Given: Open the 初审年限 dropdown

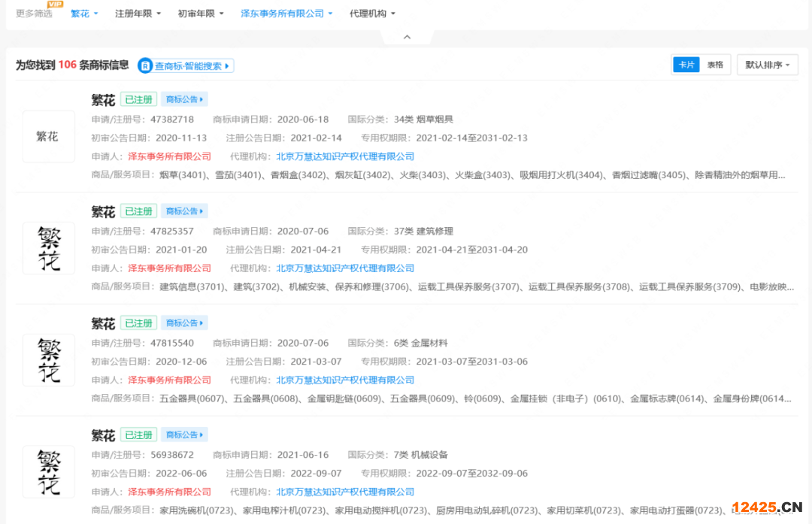Looking at the screenshot, I should point(201,14).
